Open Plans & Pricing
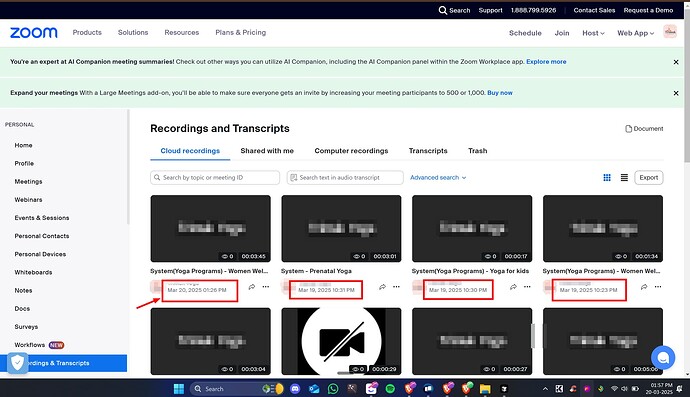 241,33
